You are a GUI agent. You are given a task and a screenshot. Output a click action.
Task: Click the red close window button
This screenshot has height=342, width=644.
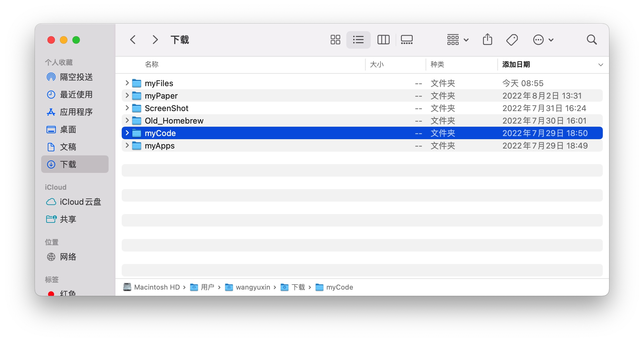51,40
